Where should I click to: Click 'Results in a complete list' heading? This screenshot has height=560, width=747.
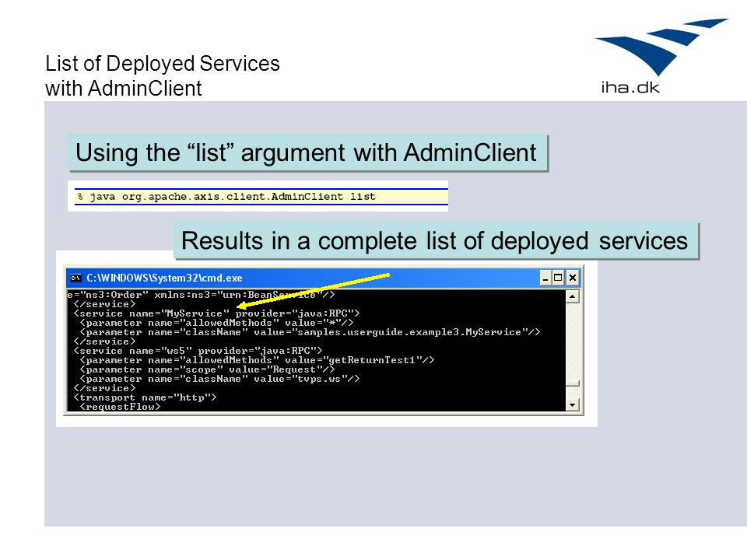(436, 240)
